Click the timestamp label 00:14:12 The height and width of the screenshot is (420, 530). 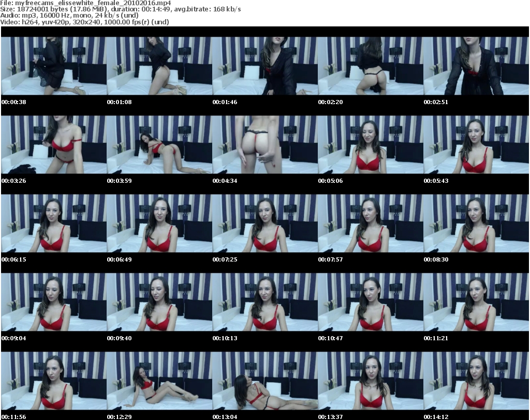[436, 417]
